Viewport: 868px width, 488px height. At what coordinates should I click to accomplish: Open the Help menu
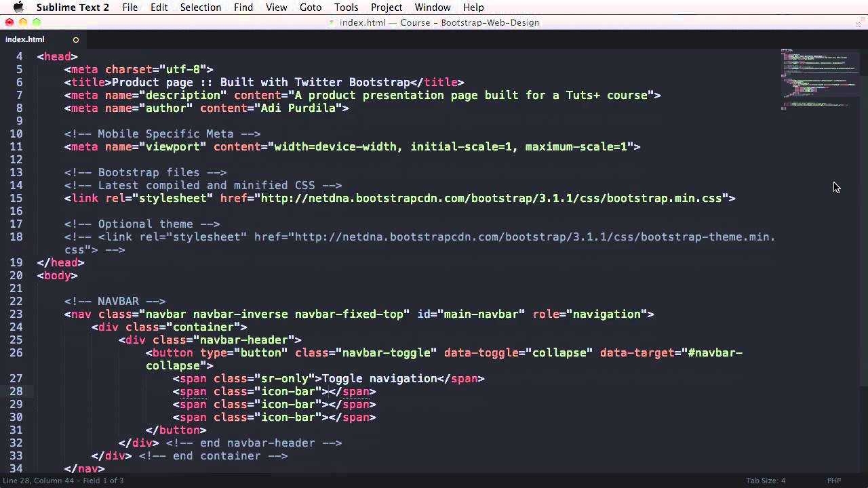click(473, 7)
